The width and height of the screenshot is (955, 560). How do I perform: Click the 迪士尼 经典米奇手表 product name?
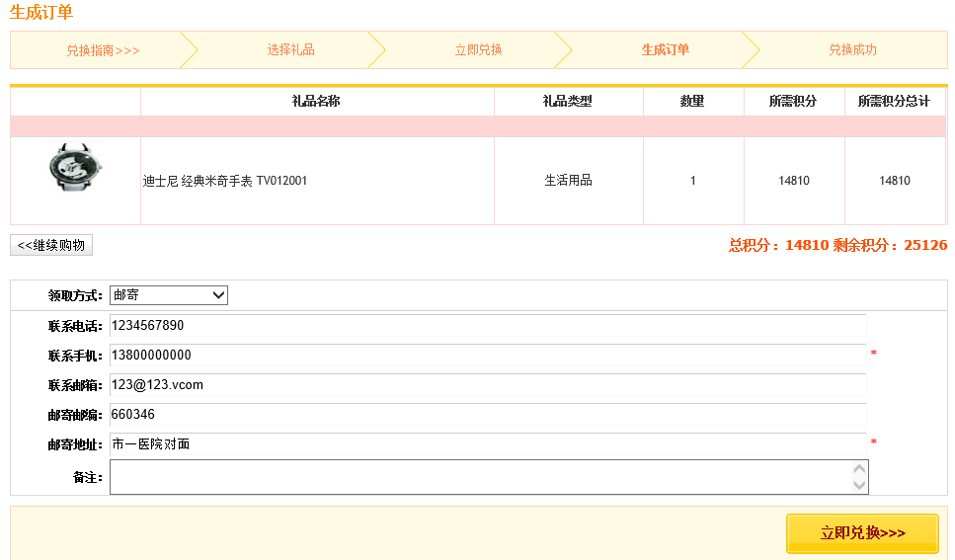[225, 182]
